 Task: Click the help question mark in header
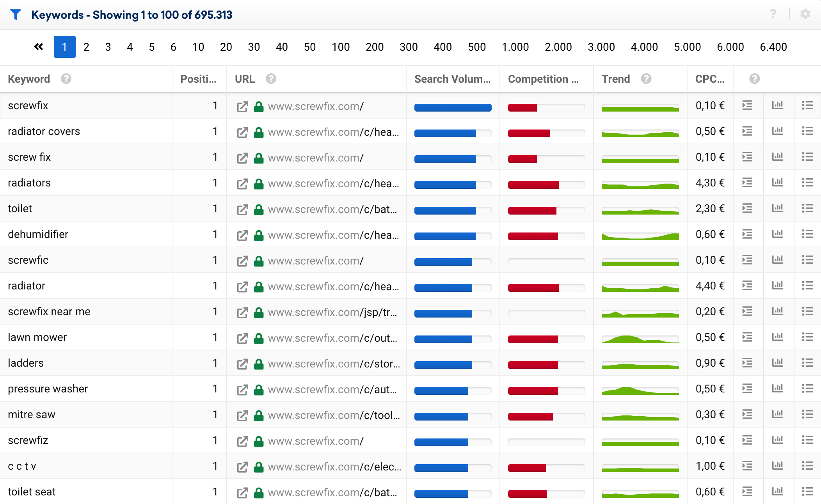pos(773,14)
